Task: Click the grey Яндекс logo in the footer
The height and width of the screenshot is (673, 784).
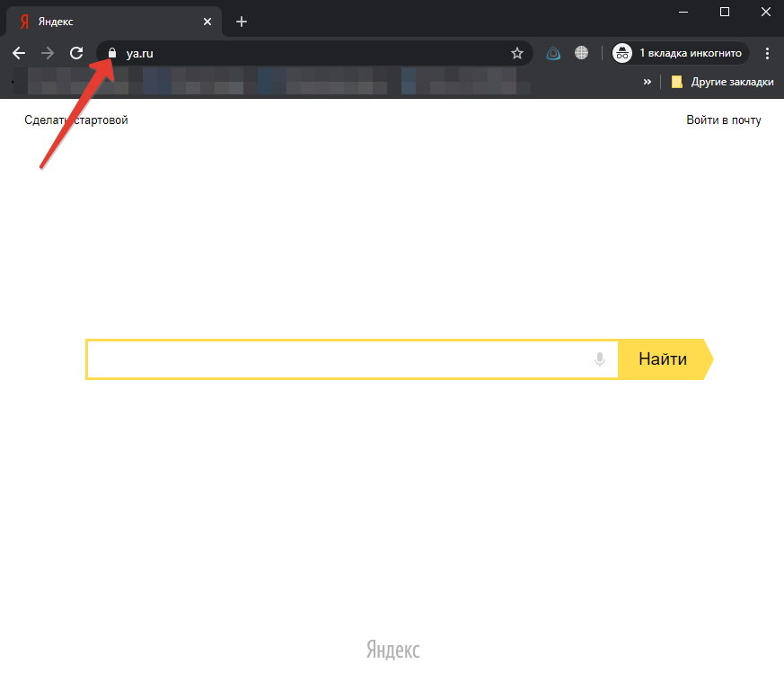Action: [x=392, y=650]
